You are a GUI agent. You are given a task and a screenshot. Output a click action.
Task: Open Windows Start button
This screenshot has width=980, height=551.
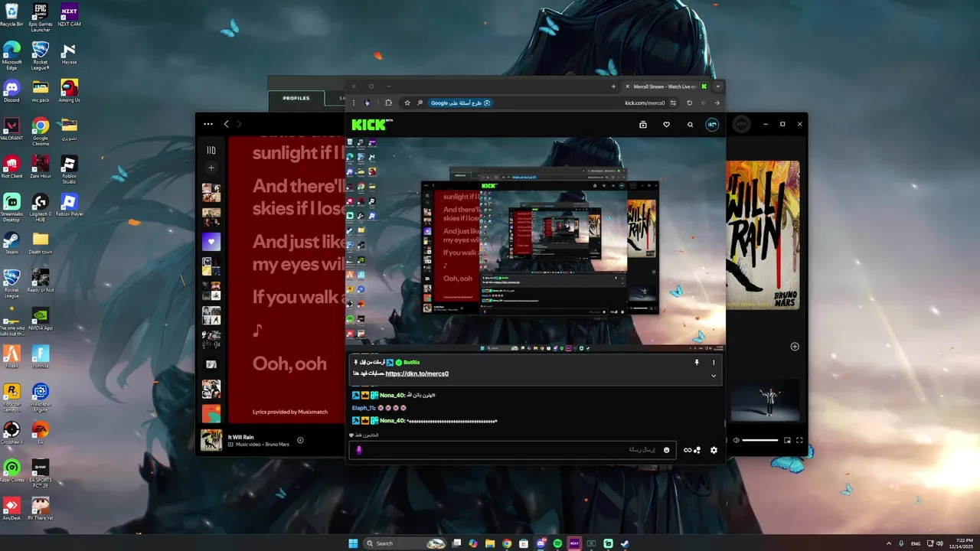click(x=353, y=543)
